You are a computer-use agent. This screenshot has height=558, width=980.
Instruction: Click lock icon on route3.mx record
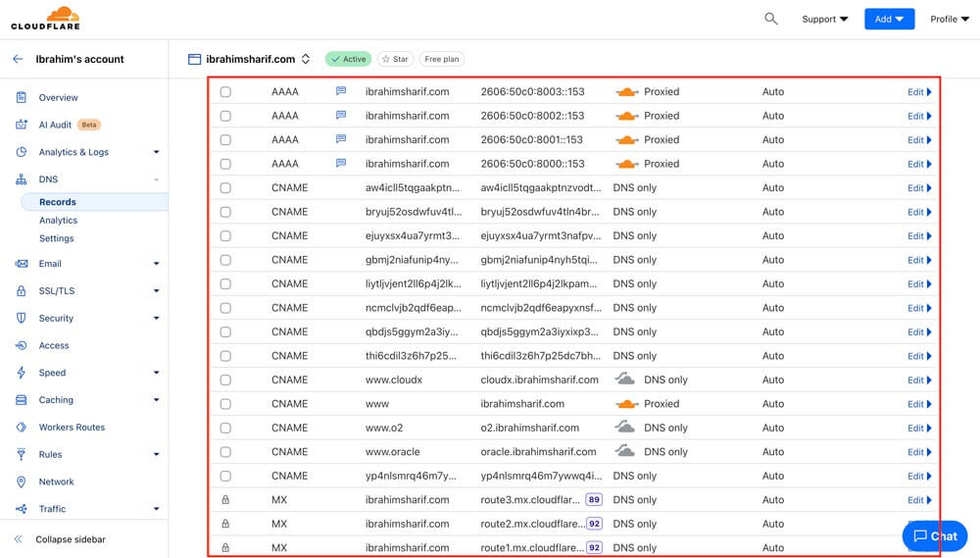225,500
